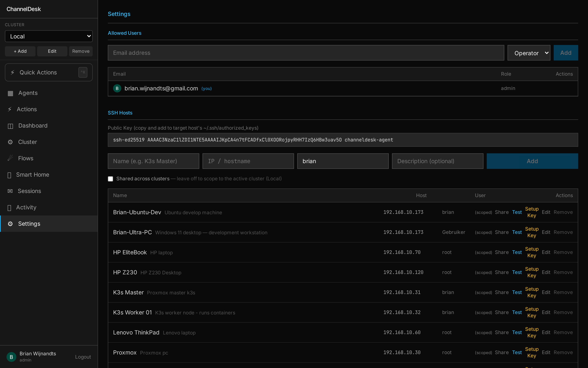Click the Sessions envelope icon
This screenshot has width=588, height=368.
point(10,191)
